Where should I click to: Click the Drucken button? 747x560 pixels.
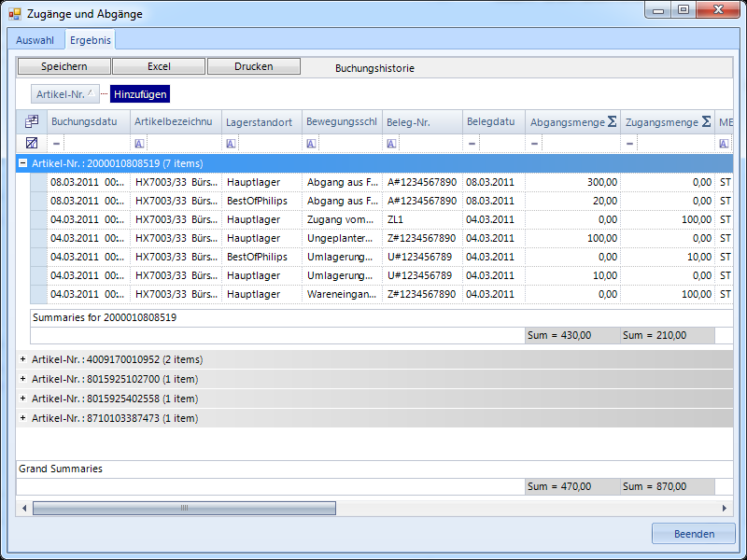click(254, 66)
